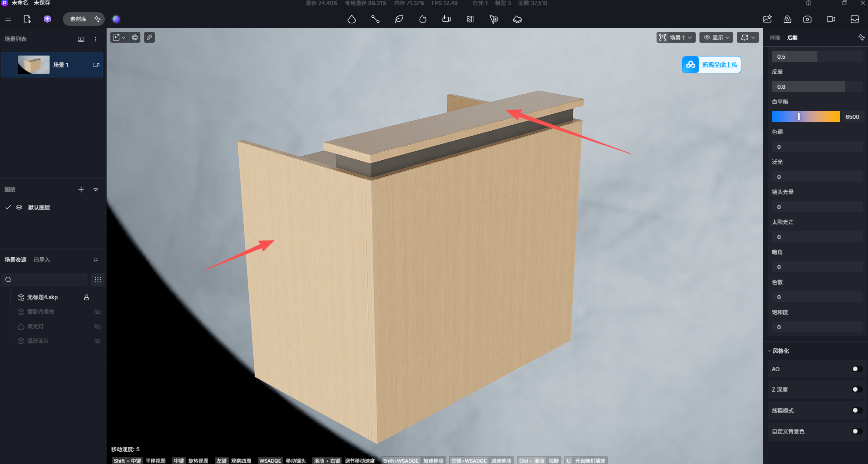Viewport: 868px width, 464px height.
Task: Show the hidden 聚光灯 light item
Action: tap(97, 326)
